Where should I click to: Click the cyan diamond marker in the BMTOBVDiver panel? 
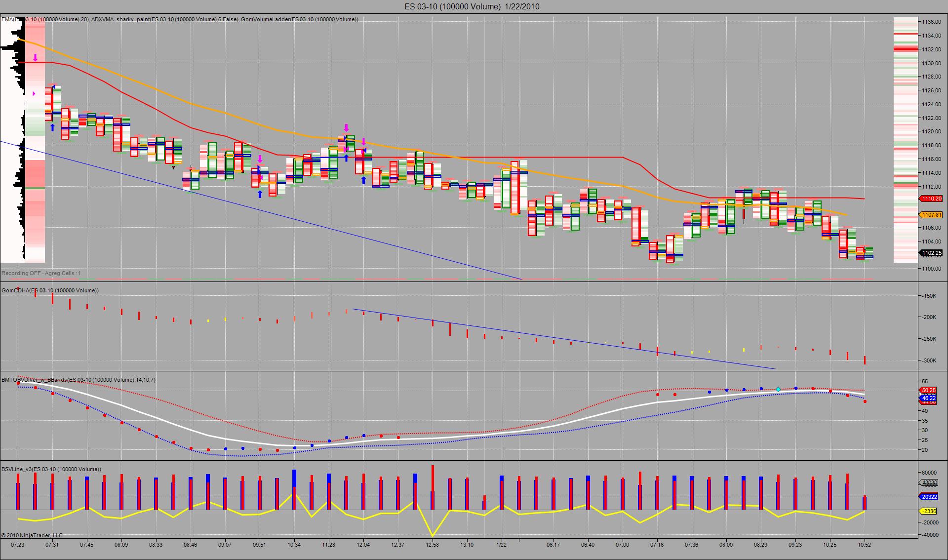778,390
